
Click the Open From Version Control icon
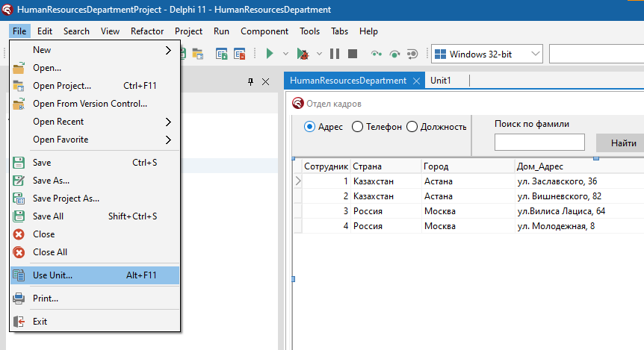coord(19,104)
